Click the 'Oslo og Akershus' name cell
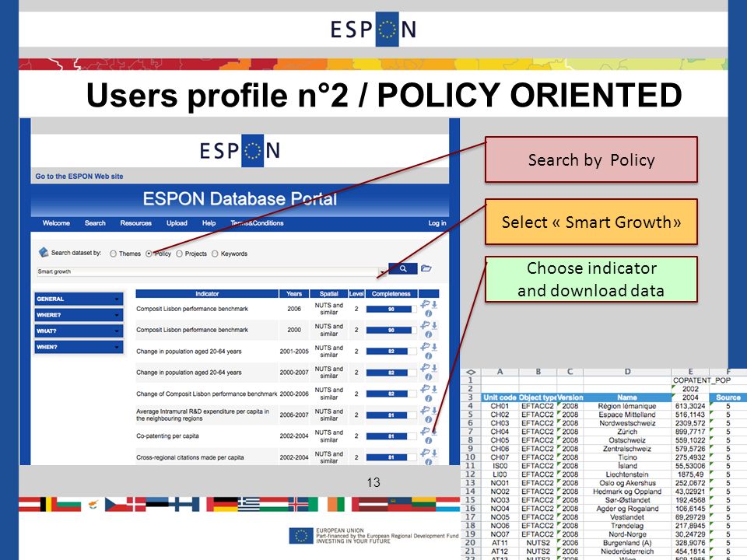The height and width of the screenshot is (560, 747). point(627,483)
